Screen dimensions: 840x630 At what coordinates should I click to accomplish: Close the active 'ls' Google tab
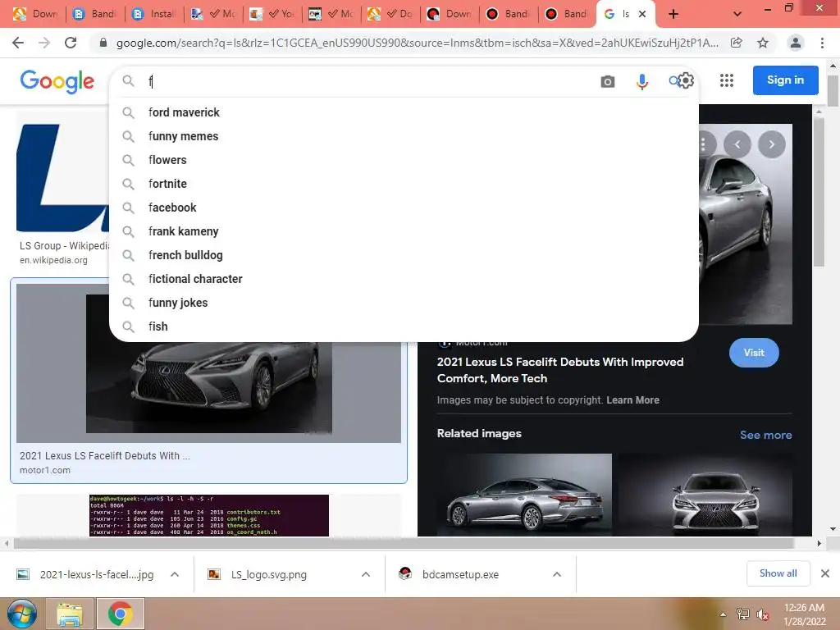tap(642, 15)
